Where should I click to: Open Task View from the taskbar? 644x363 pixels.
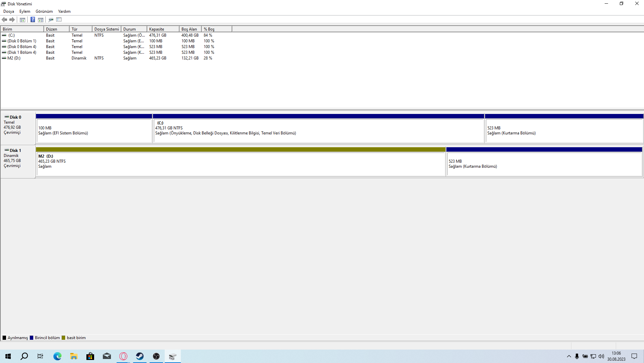[40, 356]
